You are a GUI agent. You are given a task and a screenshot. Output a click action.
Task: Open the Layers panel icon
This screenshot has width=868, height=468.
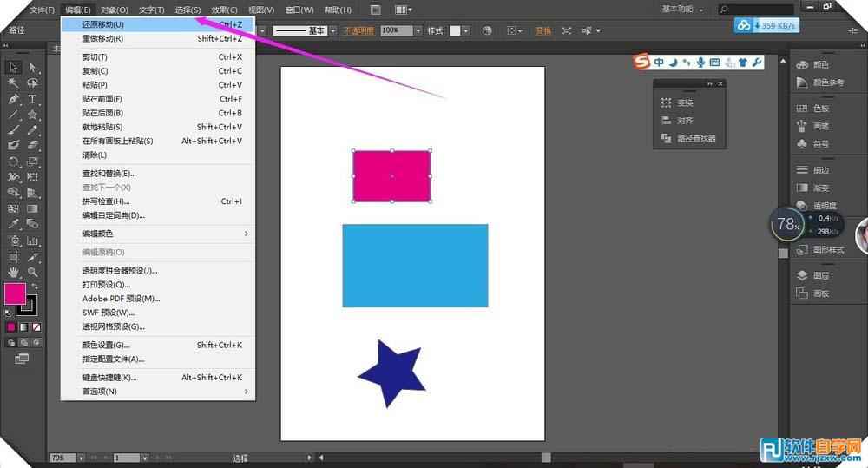tap(802, 276)
